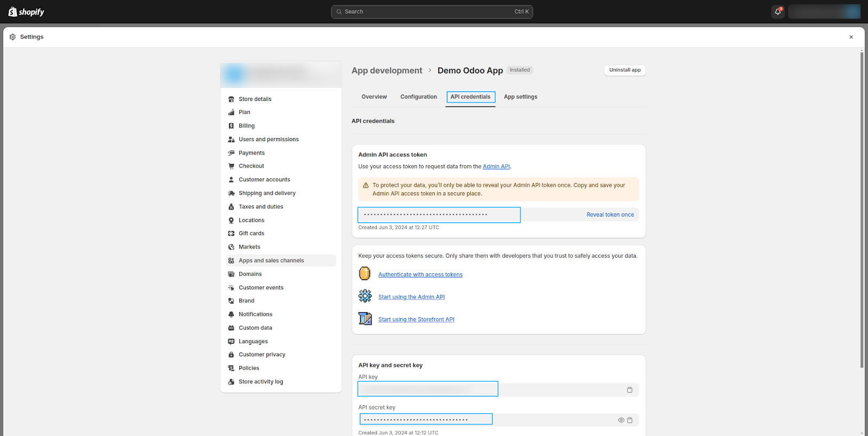
Task: Open the account menu in top bar
Action: [825, 11]
